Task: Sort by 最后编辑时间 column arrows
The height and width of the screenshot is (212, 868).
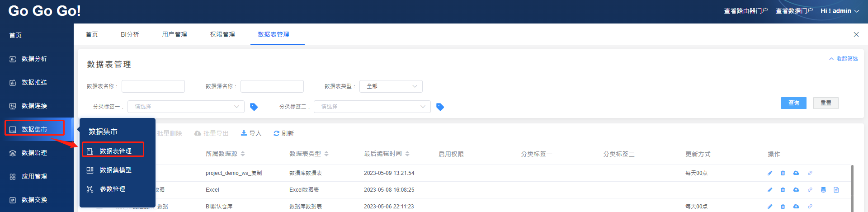Action: [x=407, y=154]
